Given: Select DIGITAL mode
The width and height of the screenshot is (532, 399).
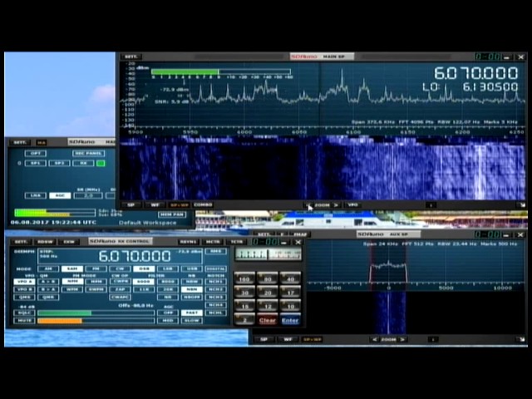Looking at the screenshot, I should pos(216,268).
